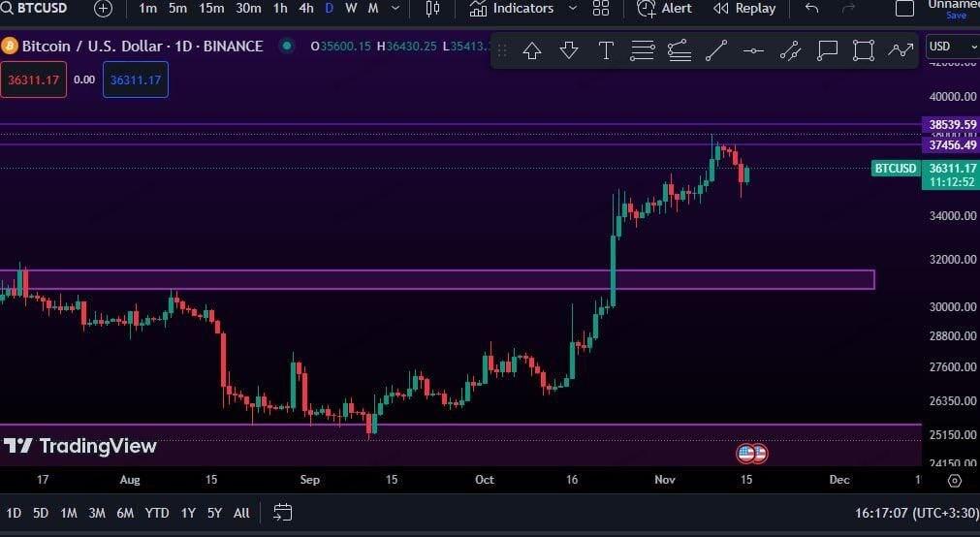Set date range to 1M

pyautogui.click(x=69, y=513)
